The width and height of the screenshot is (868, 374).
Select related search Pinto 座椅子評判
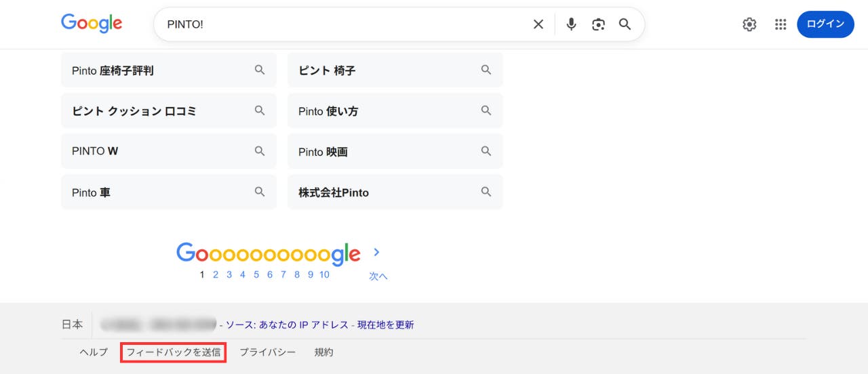(168, 70)
